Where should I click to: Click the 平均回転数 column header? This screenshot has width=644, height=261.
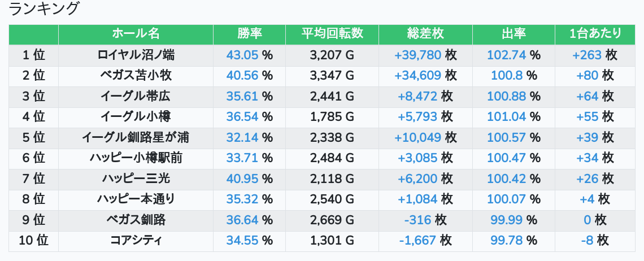tap(332, 34)
